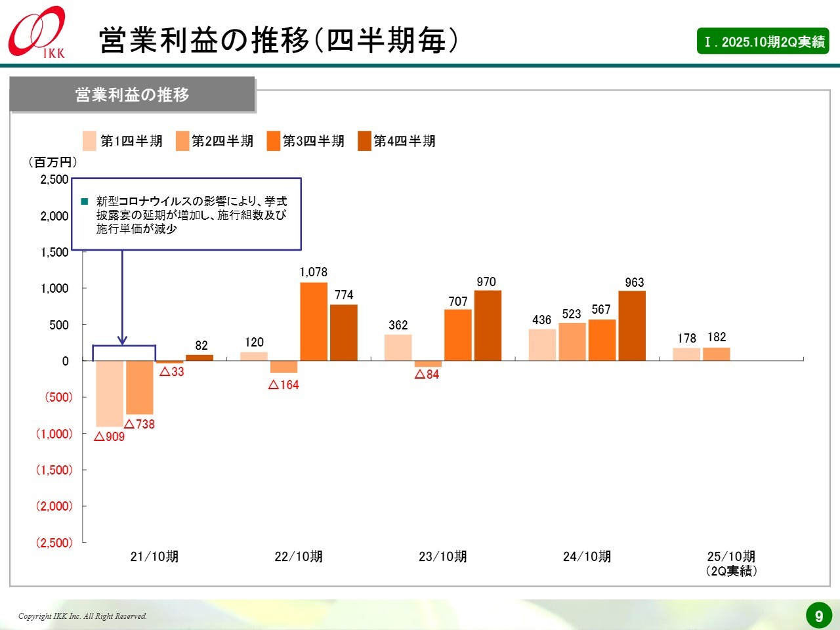This screenshot has height=630, width=840.
Task: Click the 523 bar in 24/10期
Action: point(572,342)
